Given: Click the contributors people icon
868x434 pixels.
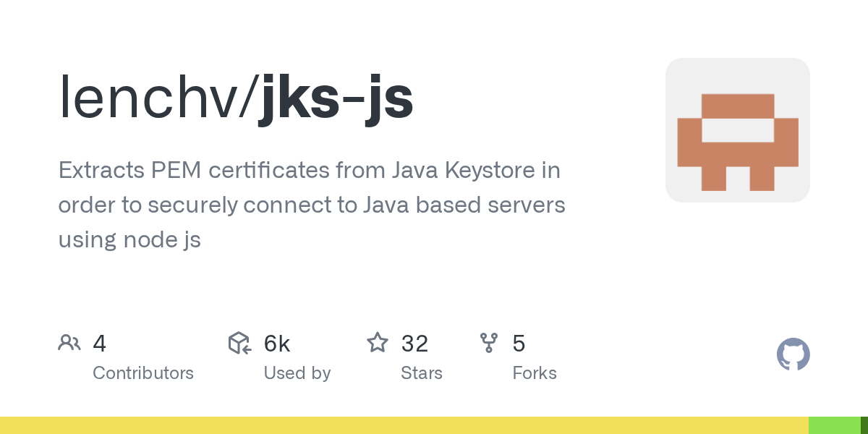Looking at the screenshot, I should pyautogui.click(x=69, y=343).
